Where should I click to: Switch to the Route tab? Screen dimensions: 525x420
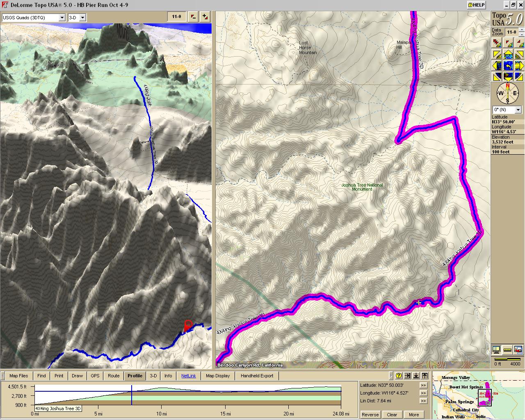[x=114, y=376]
